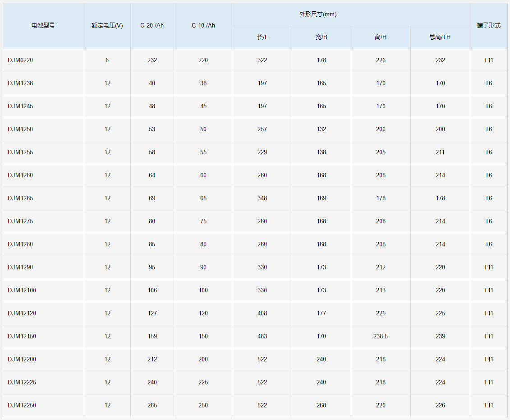Click total height 226 in DJM12250 row
This screenshot has width=510, height=420.
pos(440,406)
